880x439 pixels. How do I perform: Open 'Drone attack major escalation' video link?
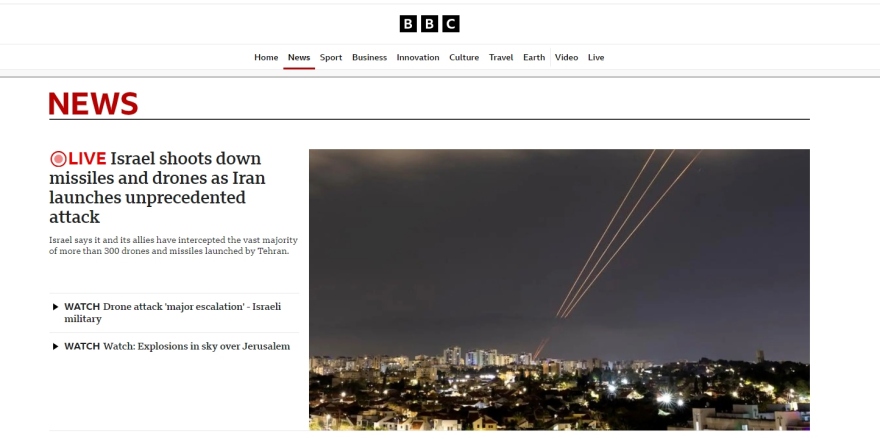point(173,313)
